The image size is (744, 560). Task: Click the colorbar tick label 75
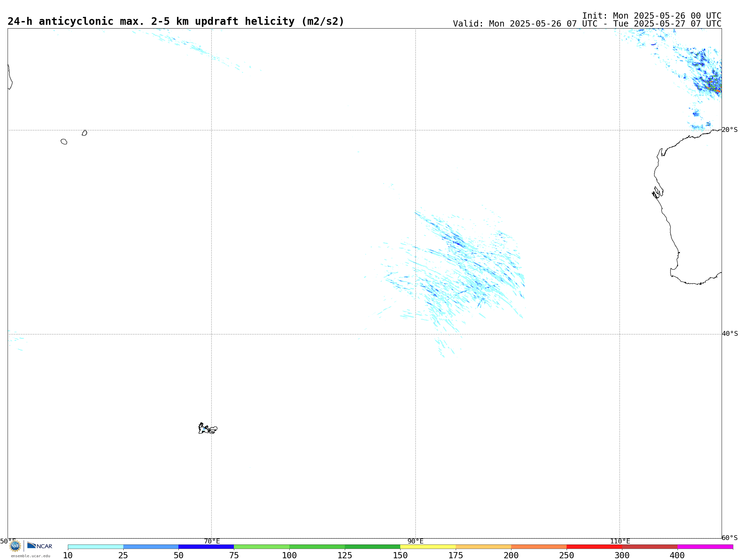coord(234,555)
